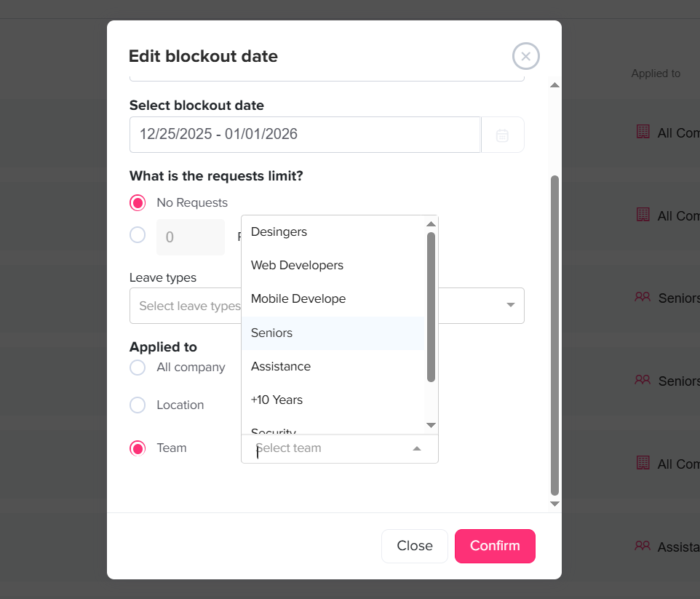The image size is (700, 599).
Task: Select the Location radio button
Action: coord(138,405)
